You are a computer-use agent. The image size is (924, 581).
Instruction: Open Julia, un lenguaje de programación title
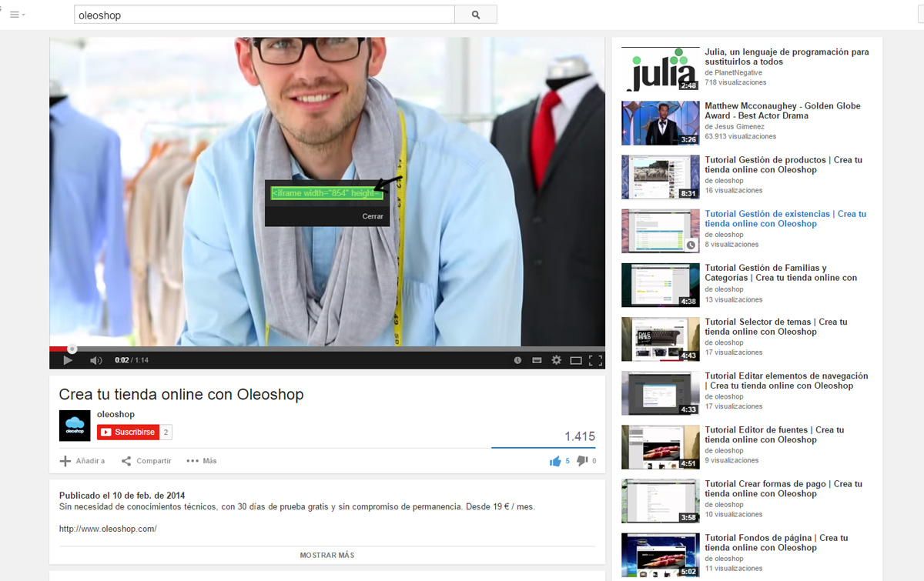pos(787,57)
